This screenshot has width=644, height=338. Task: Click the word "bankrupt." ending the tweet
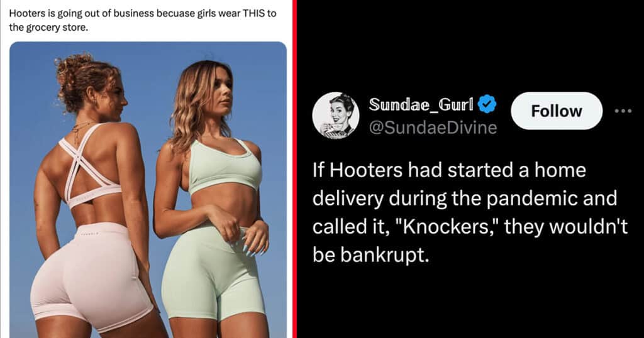(386, 255)
